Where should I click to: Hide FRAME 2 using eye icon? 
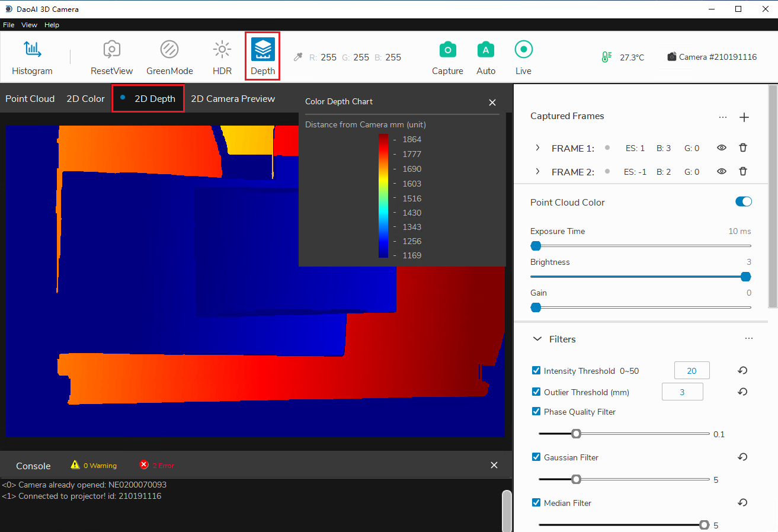click(x=721, y=172)
